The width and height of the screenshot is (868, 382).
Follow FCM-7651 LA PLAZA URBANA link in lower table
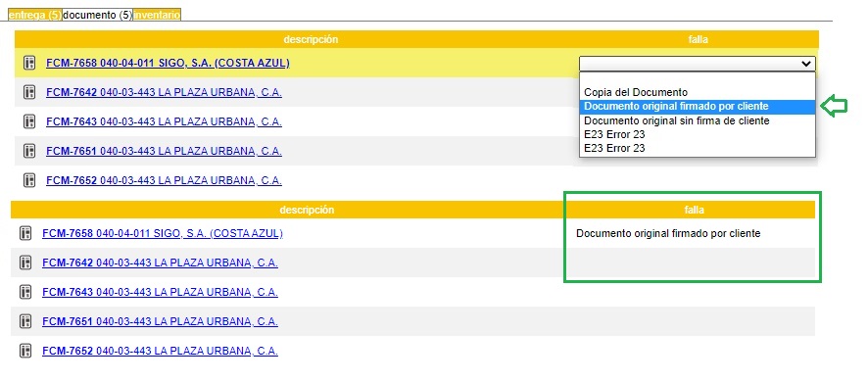[160, 321]
